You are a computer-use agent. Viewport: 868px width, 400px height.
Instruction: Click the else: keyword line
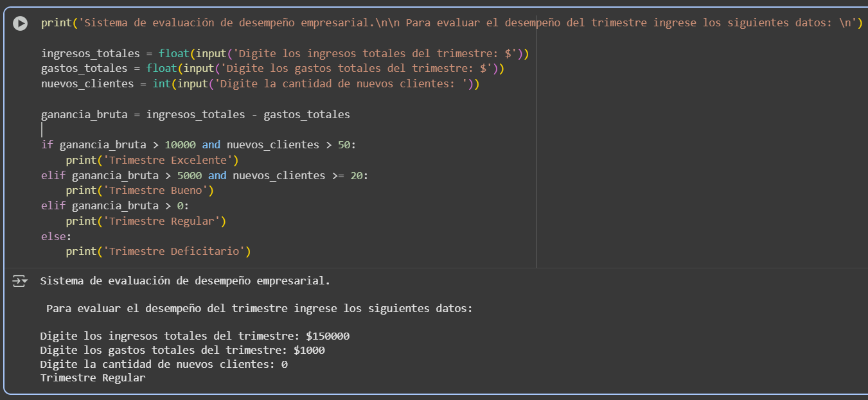54,236
